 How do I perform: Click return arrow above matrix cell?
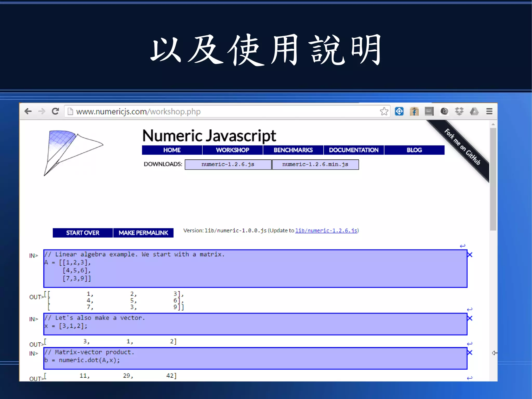point(463,246)
